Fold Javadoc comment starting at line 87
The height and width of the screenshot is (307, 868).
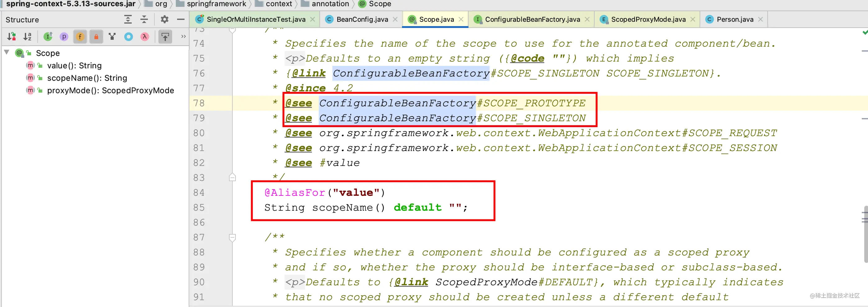pos(232,238)
